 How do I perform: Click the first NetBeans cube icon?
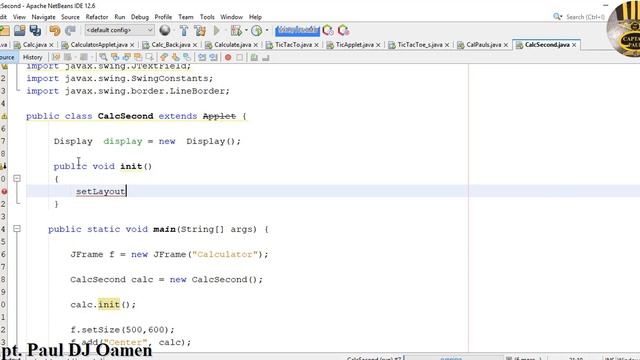click(x=328, y=30)
